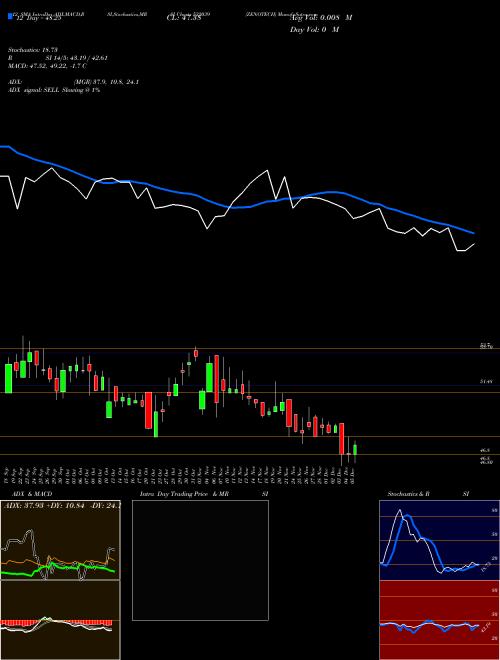Open the MACD histogram chart panel
500x660 pixels.
(60, 620)
